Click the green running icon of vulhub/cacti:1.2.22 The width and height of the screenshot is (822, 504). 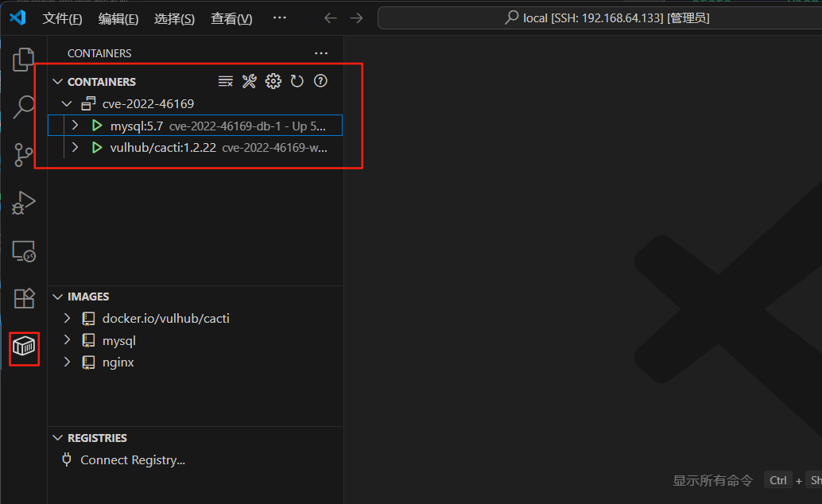tap(96, 147)
